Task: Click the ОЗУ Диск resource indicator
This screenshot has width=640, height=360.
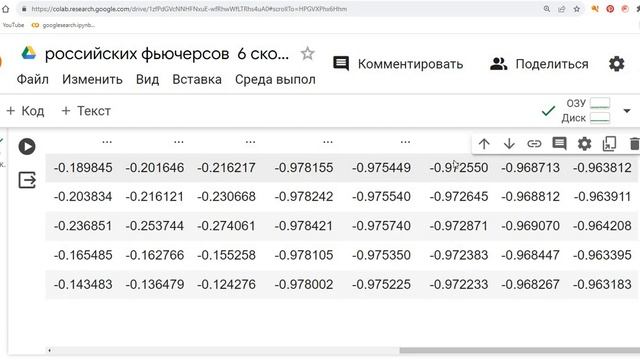Action: click(586, 110)
